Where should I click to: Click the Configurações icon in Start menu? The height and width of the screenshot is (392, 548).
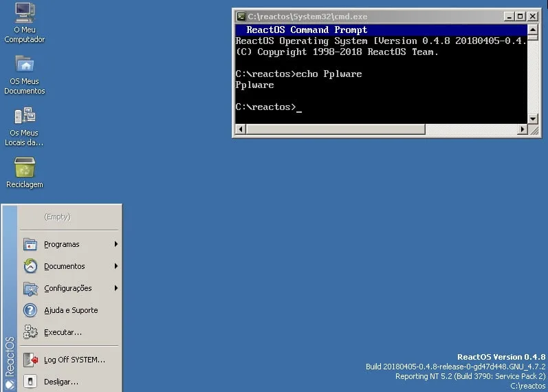[30, 288]
